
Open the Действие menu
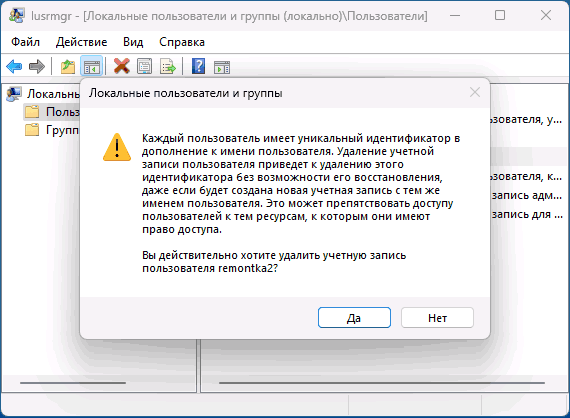(x=81, y=42)
